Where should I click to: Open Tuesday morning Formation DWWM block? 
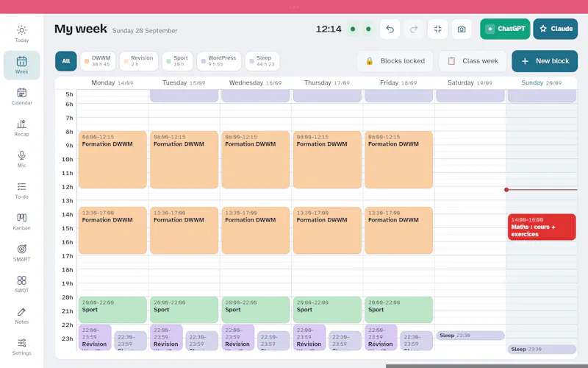tap(184, 160)
